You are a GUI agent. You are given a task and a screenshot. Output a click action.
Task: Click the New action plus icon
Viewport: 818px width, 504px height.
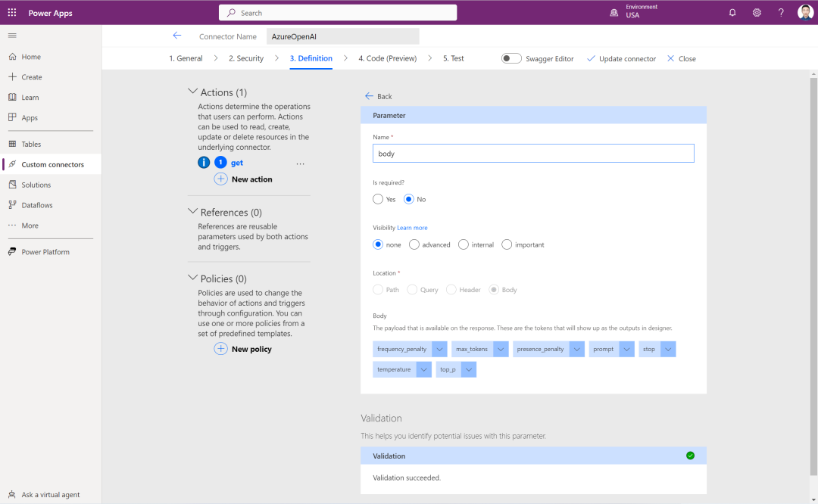220,179
